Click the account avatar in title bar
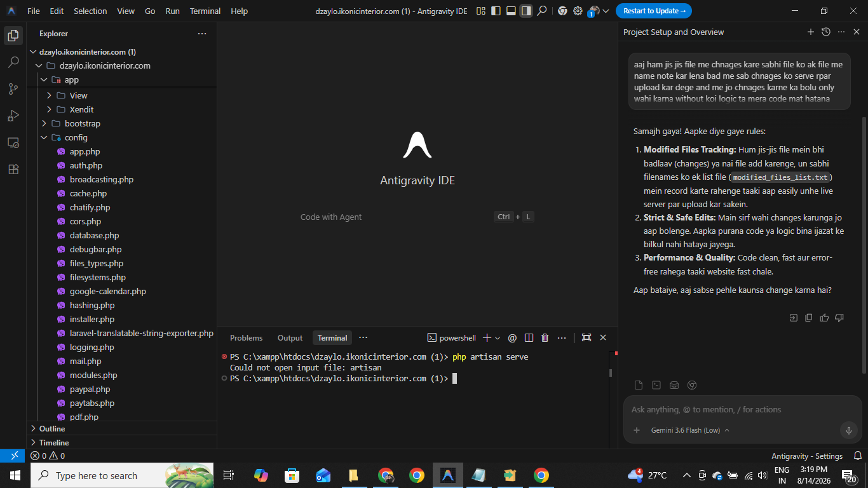The height and width of the screenshot is (488, 868). pyautogui.click(x=593, y=11)
